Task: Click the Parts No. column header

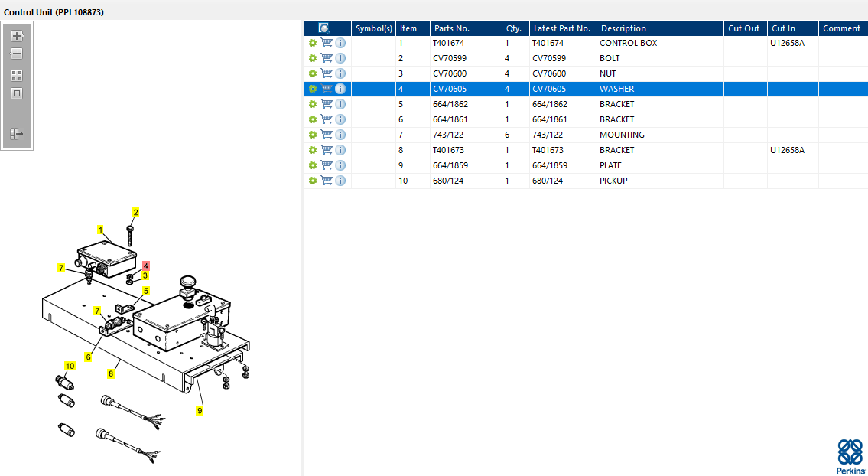Action: [x=466, y=28]
